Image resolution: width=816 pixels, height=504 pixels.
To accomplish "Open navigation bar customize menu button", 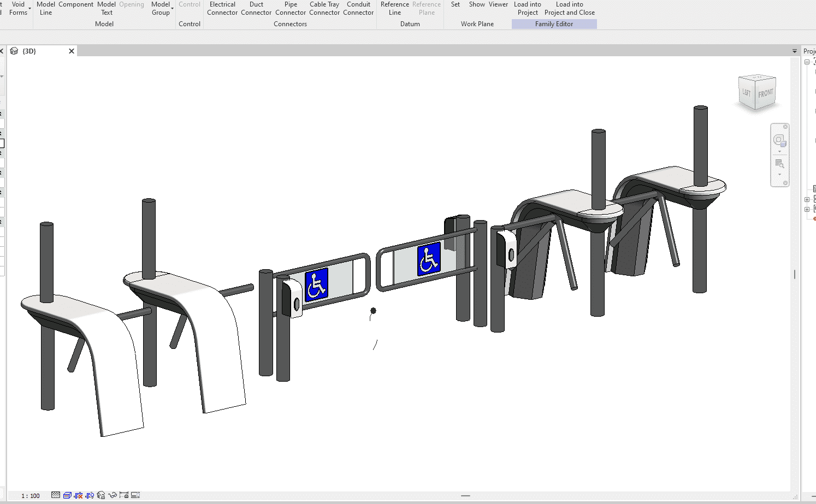I will tap(785, 183).
